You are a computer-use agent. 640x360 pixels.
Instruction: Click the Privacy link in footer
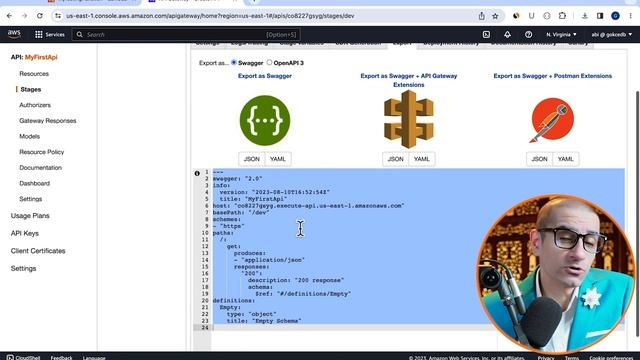pyautogui.click(x=546, y=358)
